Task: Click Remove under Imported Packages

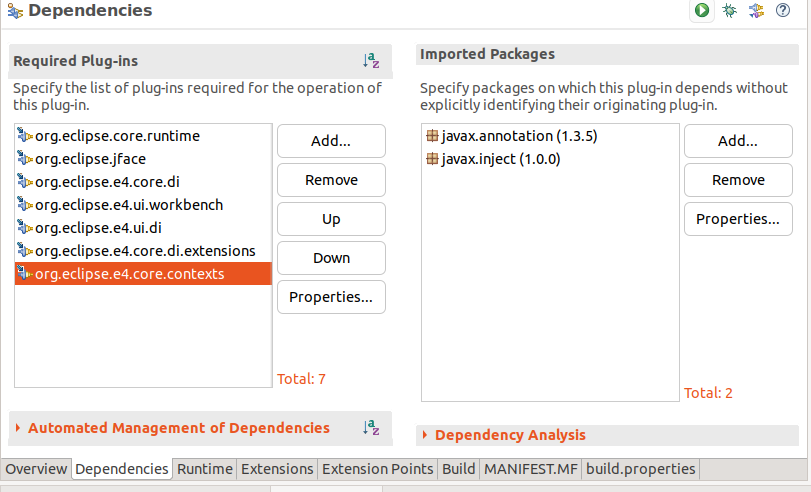Action: point(738,180)
